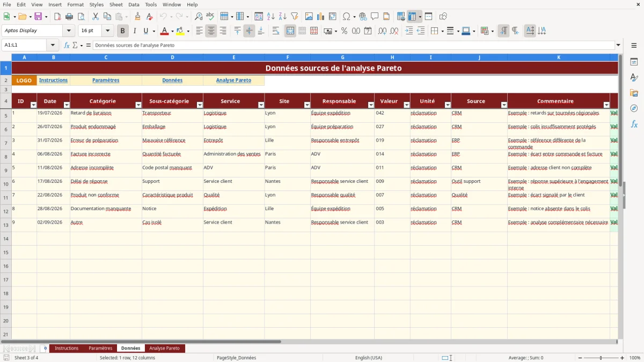Export directly as PDF icon
The height and width of the screenshot is (362, 644).
57,17
